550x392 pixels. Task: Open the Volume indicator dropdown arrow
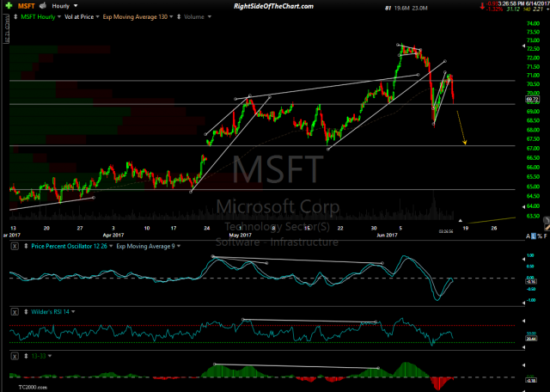click(x=210, y=17)
